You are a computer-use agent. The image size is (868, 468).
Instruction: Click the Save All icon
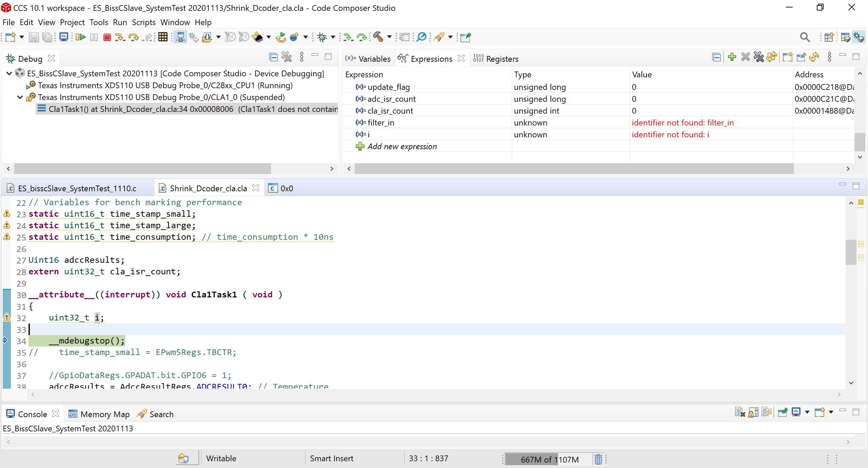[x=47, y=37]
